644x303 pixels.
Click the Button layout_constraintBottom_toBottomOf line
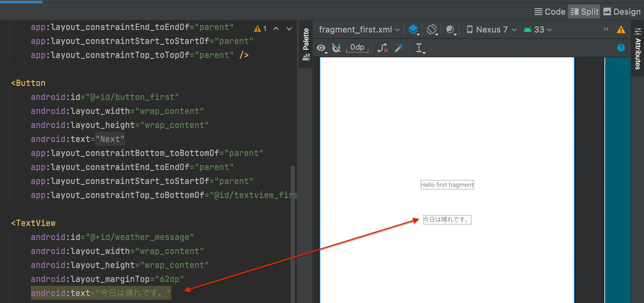[x=147, y=153]
